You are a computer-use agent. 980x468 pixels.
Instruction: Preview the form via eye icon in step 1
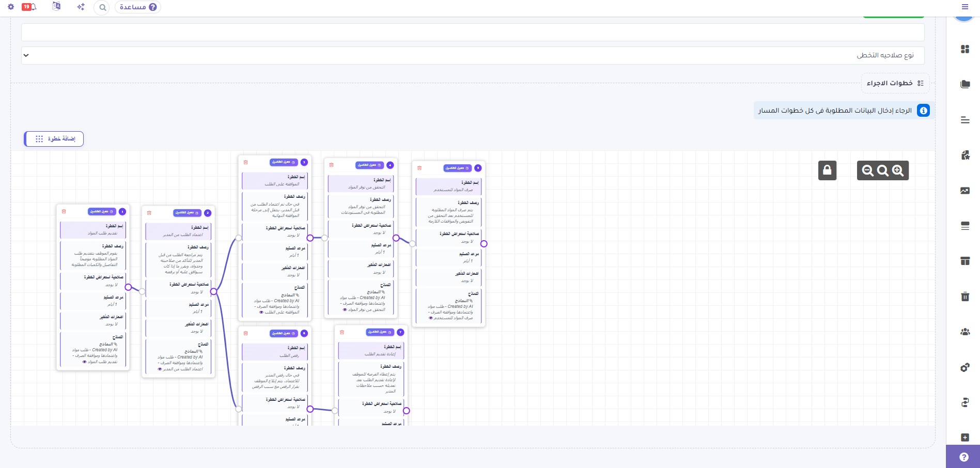click(x=84, y=362)
